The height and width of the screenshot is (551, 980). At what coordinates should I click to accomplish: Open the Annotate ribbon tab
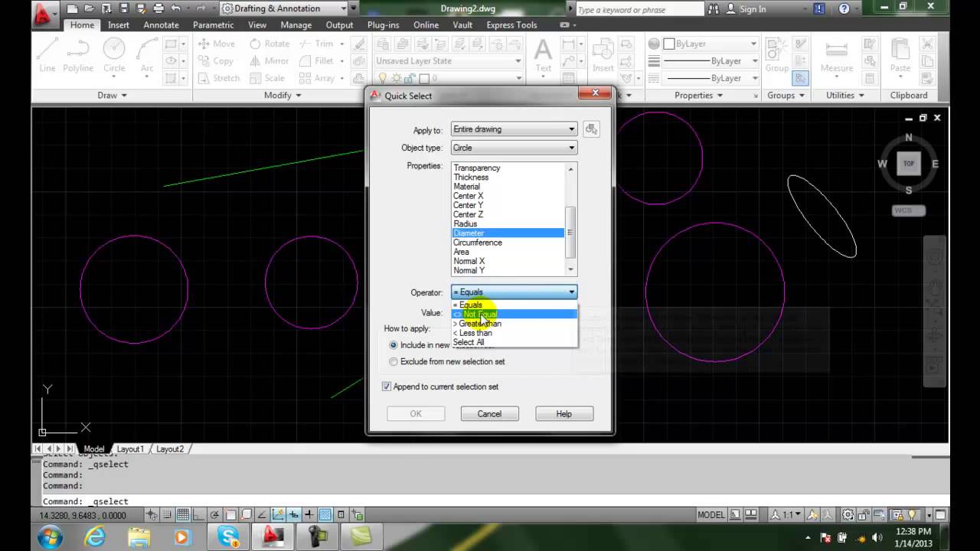coord(161,25)
